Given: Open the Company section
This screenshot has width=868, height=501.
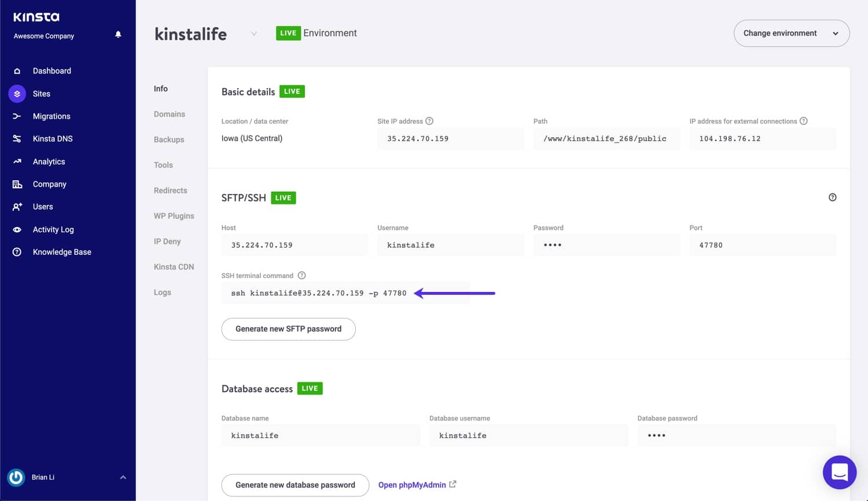Looking at the screenshot, I should [x=49, y=184].
